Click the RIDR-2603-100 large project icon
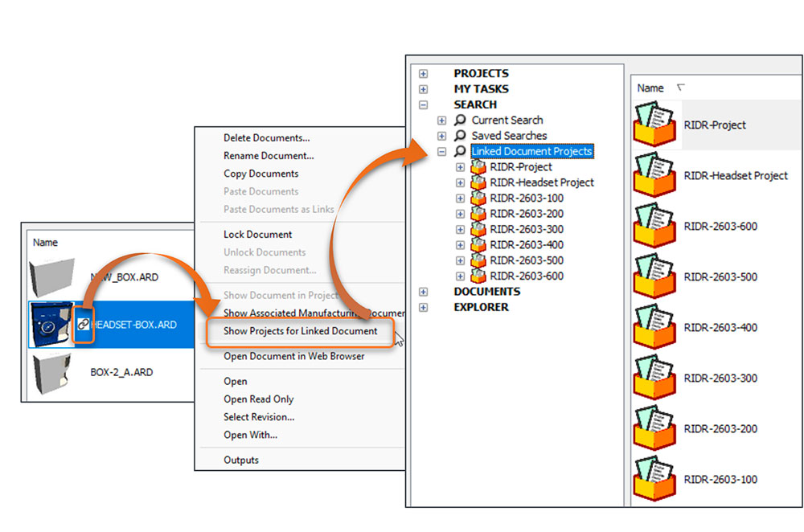 click(x=654, y=479)
